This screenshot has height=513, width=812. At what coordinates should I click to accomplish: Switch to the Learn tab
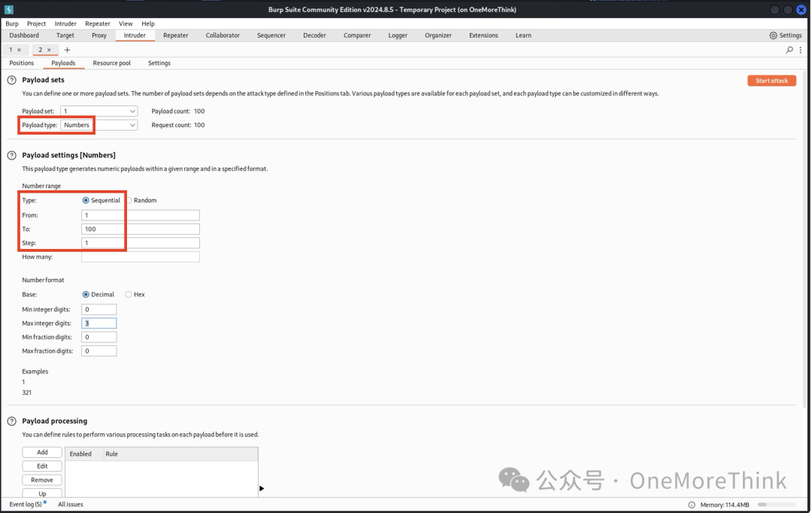(523, 35)
